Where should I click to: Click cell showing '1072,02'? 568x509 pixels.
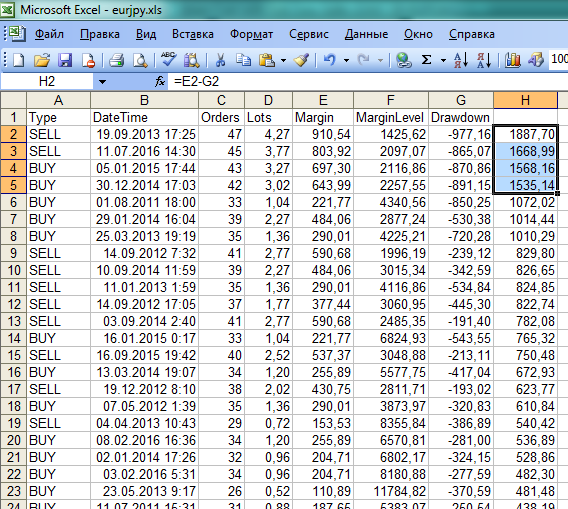pos(525,202)
